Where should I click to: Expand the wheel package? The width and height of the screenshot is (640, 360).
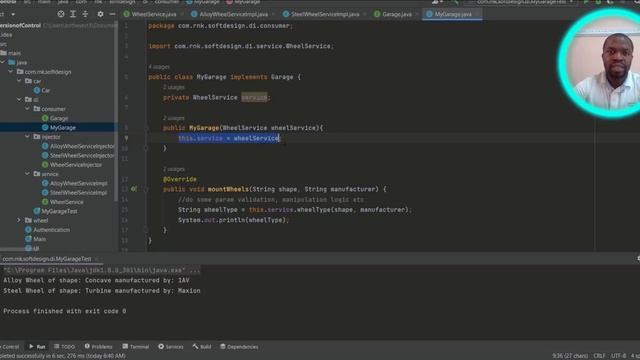point(19,220)
